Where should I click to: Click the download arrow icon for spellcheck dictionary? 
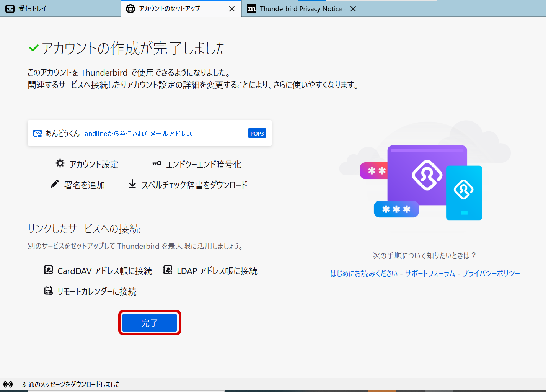click(132, 184)
